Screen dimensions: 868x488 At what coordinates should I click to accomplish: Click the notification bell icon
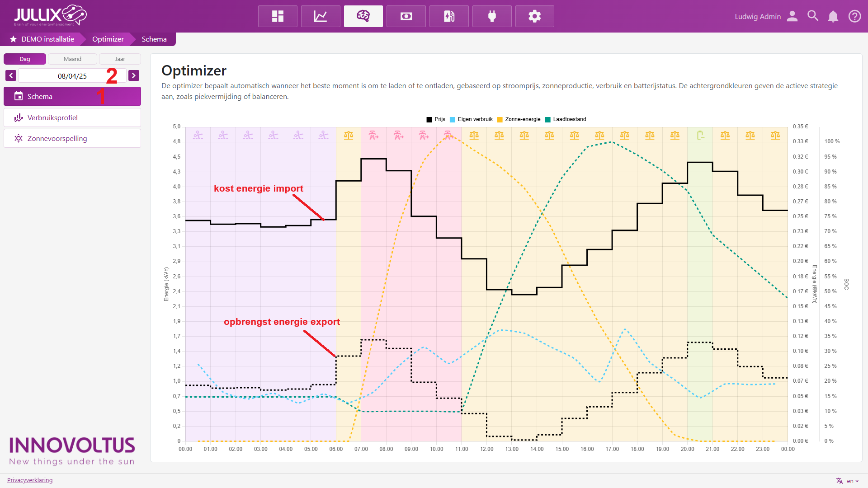[x=833, y=16]
